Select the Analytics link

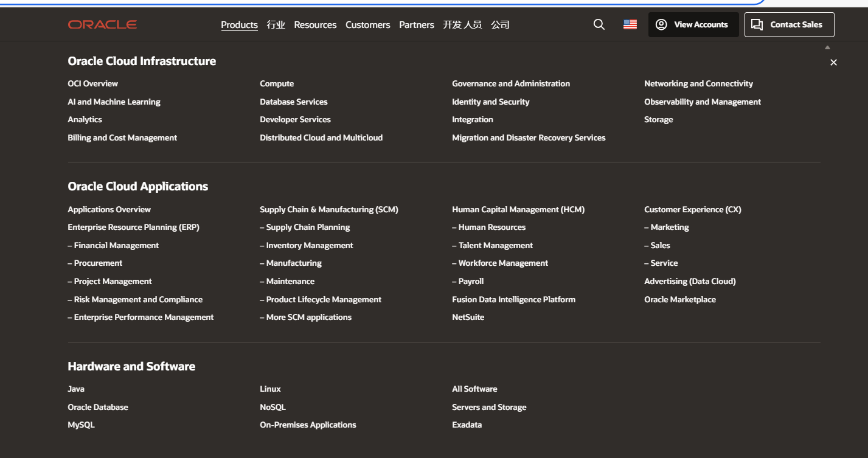(x=85, y=120)
